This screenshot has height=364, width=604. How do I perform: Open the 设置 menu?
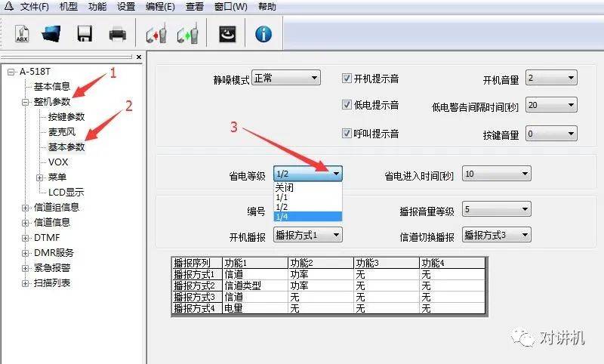pos(126,7)
